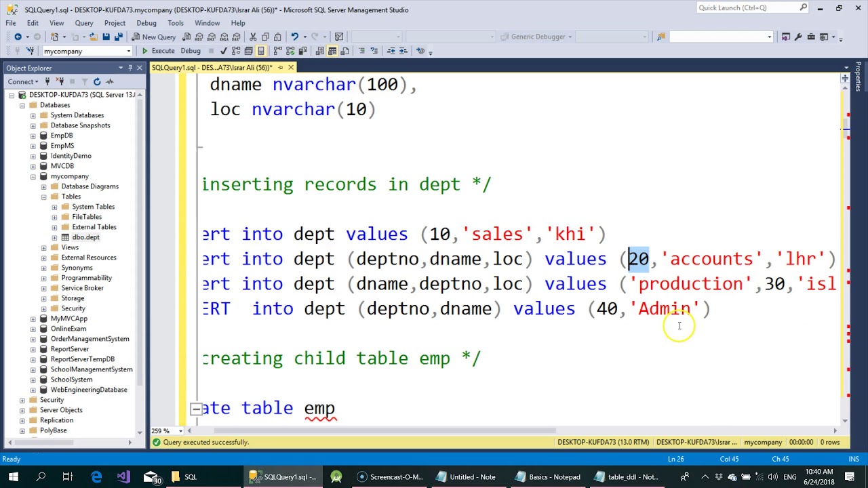Collapse the create table emp code region

coord(195,409)
